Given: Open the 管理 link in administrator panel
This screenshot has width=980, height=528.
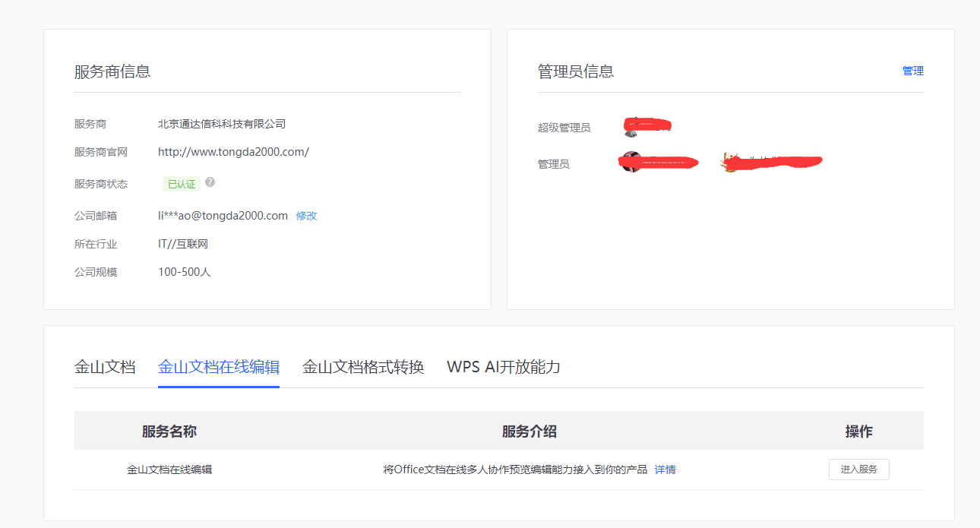Looking at the screenshot, I should coord(912,71).
